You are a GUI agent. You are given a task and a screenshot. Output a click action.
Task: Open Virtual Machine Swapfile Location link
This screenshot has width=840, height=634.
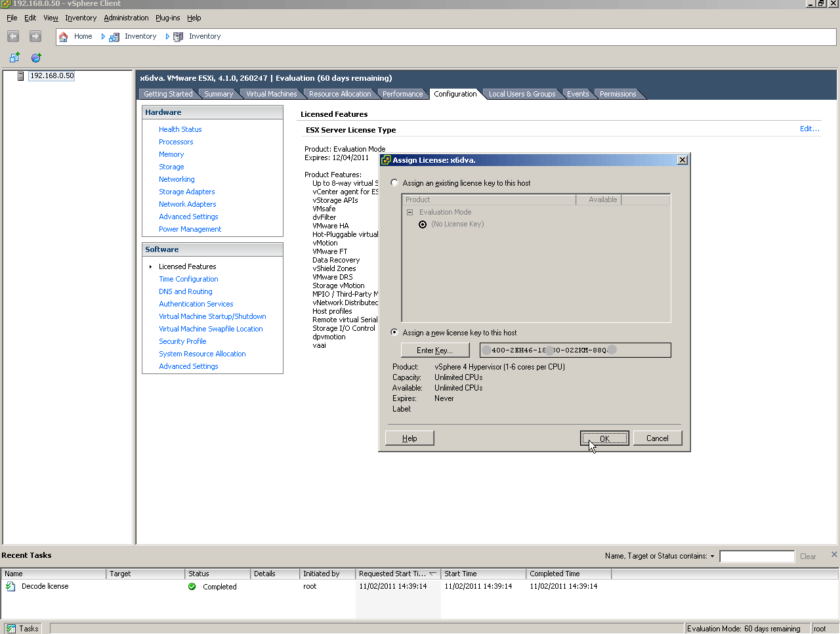pyautogui.click(x=211, y=329)
